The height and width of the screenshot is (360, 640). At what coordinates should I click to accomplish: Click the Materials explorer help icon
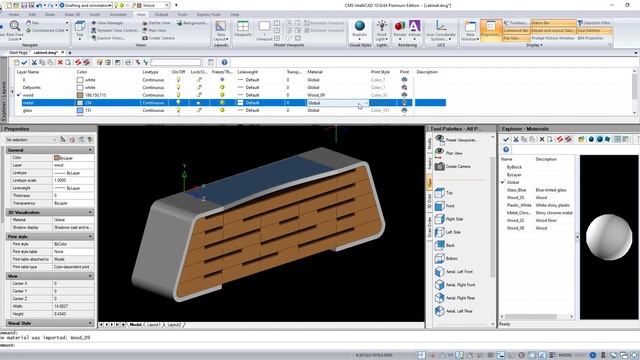pos(506,149)
